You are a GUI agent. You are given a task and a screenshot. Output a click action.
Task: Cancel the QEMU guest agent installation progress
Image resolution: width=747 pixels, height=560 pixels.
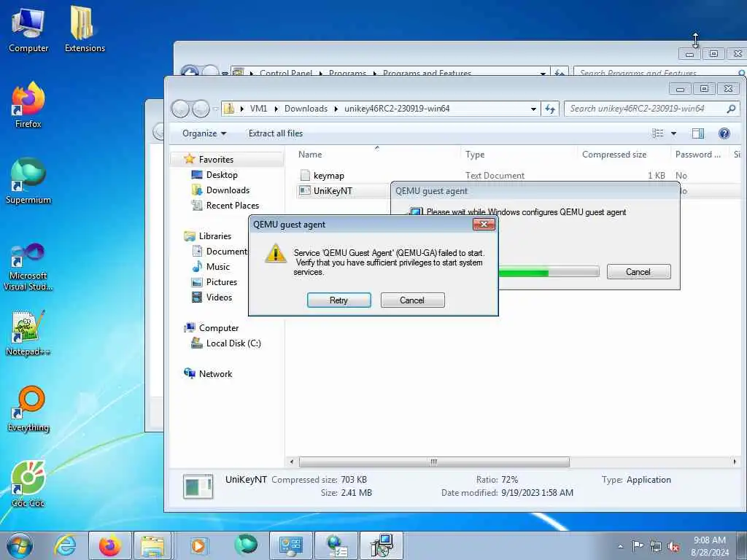click(x=638, y=271)
